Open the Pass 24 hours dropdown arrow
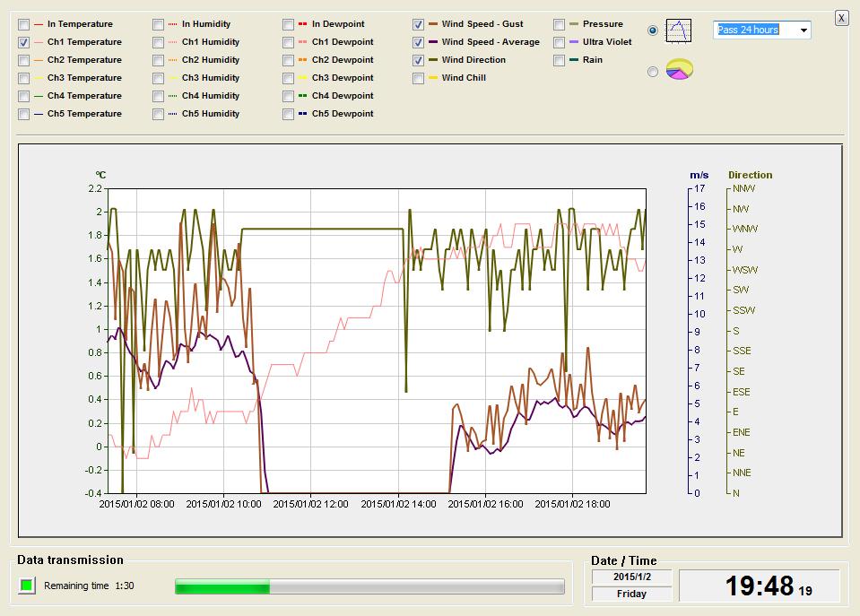 coord(803,30)
